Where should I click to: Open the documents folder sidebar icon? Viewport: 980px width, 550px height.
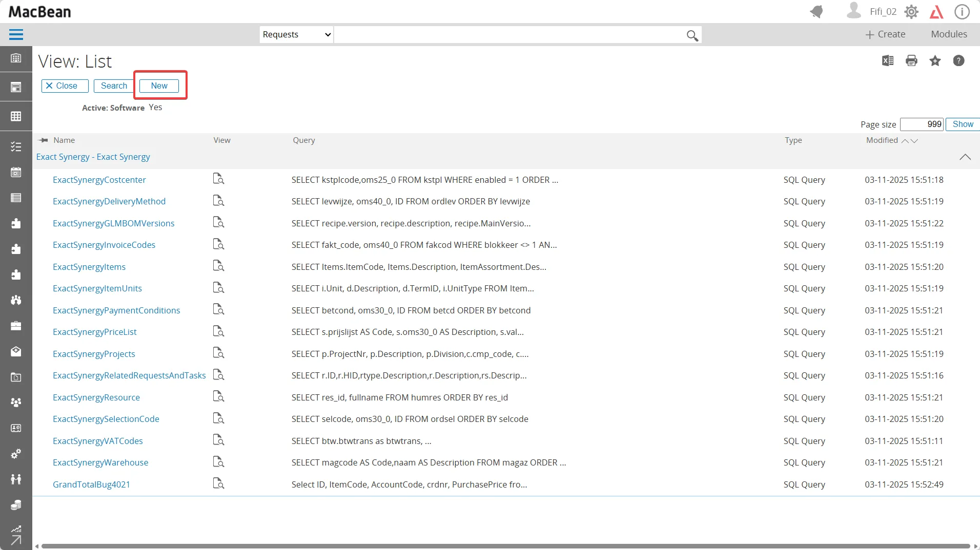tap(16, 377)
